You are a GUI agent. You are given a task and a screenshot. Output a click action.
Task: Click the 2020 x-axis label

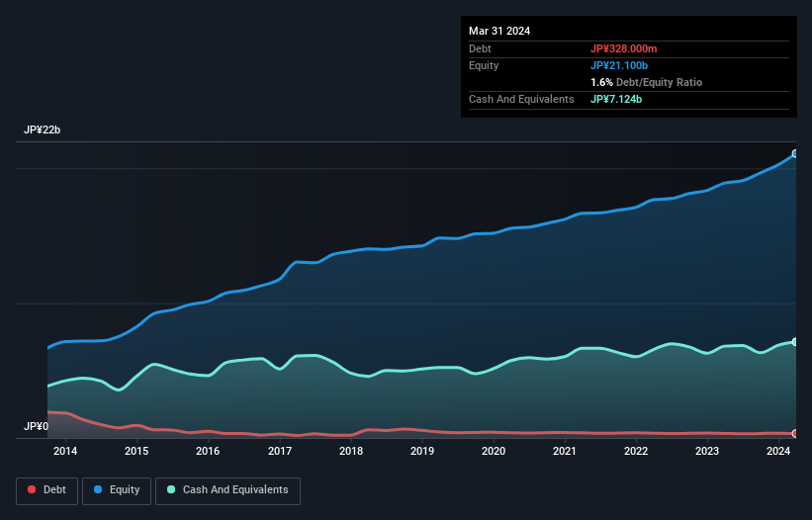[x=494, y=452]
